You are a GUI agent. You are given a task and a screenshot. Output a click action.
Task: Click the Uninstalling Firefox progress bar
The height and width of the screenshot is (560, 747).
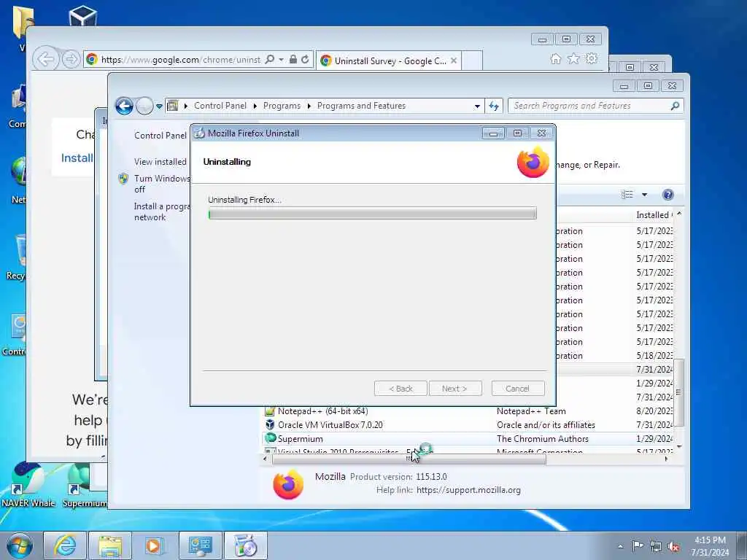point(372,214)
